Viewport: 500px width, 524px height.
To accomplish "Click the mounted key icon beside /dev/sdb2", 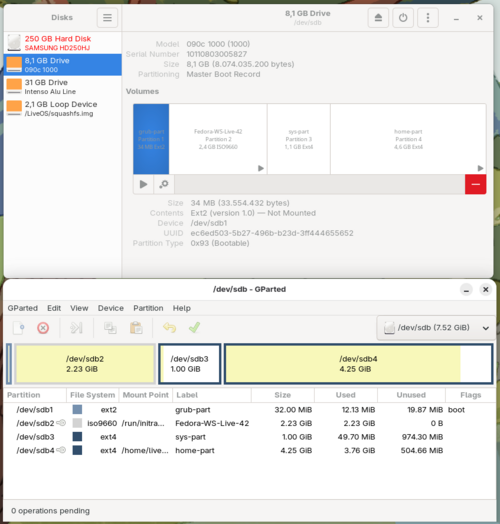I will [x=61, y=423].
